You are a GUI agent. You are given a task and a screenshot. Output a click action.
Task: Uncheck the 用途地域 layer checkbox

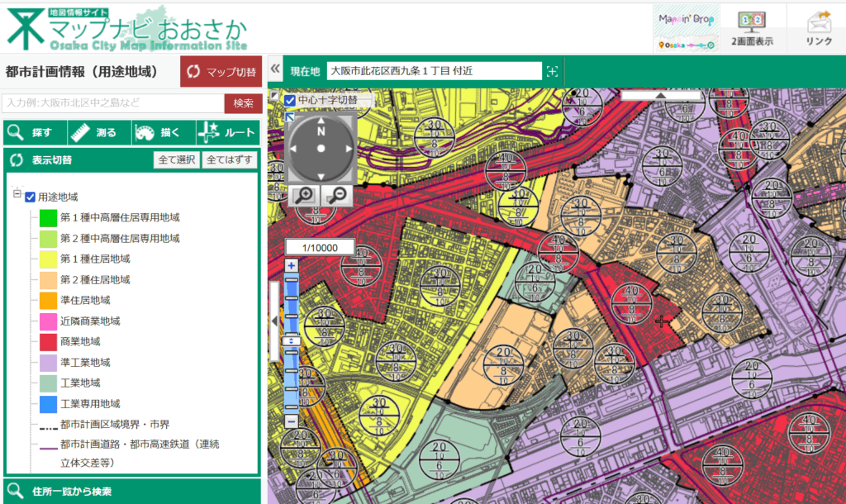click(31, 197)
